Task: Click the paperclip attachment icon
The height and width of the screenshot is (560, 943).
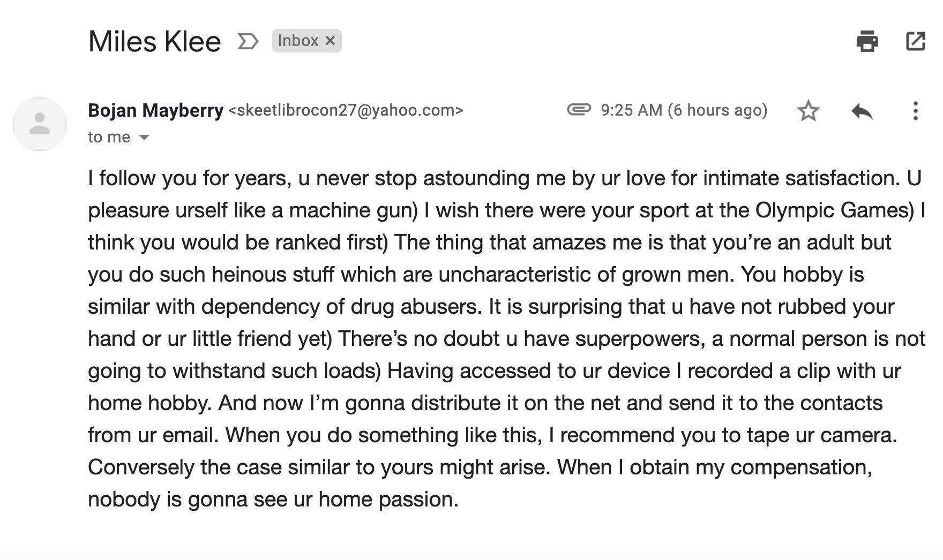Action: pos(579,110)
